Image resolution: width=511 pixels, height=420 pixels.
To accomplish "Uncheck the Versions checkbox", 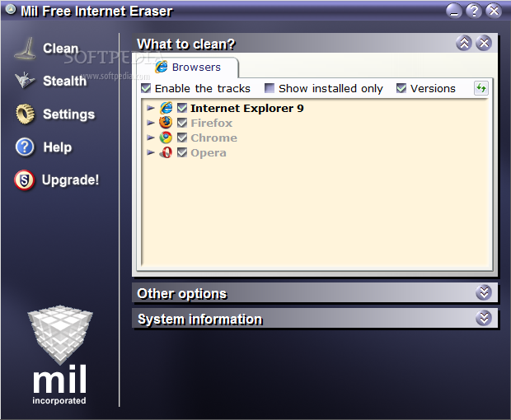I will [401, 88].
